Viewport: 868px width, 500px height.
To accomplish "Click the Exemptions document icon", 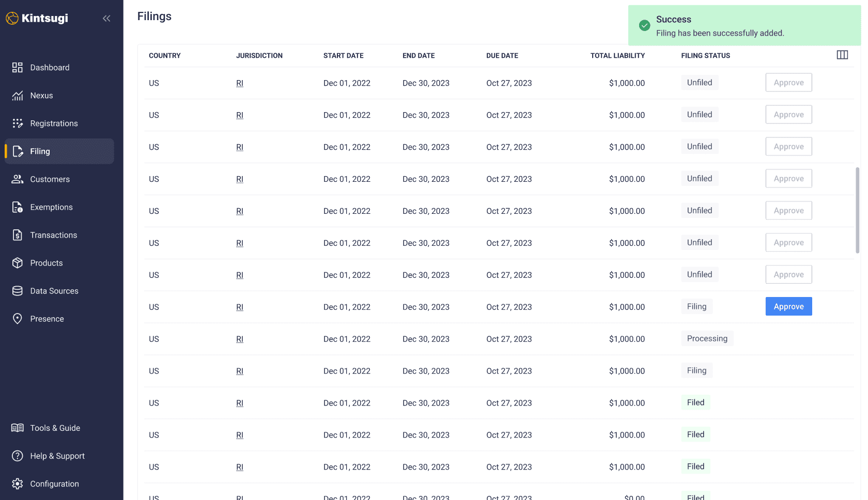I will (x=18, y=207).
